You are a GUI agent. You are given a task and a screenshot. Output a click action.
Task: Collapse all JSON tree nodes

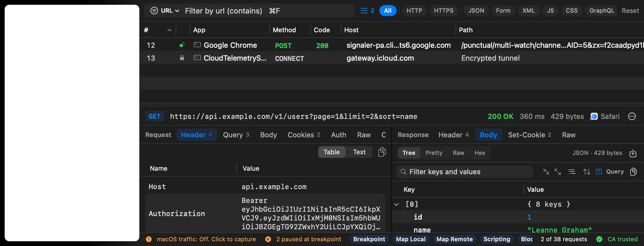tap(546, 172)
